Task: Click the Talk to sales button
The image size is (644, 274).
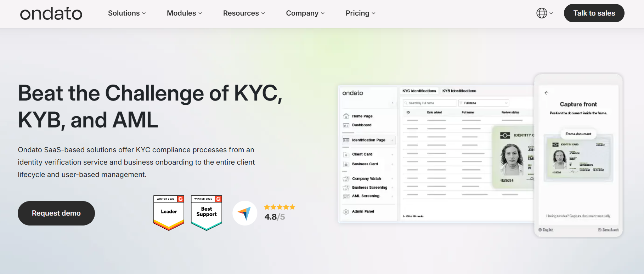Action: [594, 13]
